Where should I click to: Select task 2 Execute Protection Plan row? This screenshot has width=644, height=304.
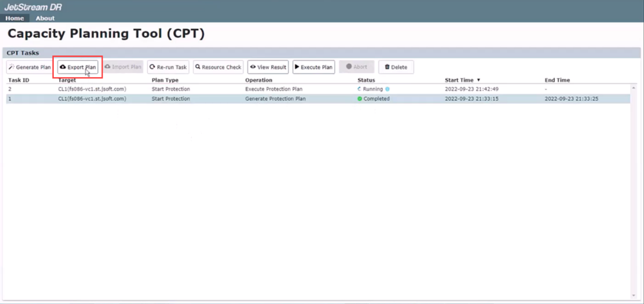[x=274, y=89]
